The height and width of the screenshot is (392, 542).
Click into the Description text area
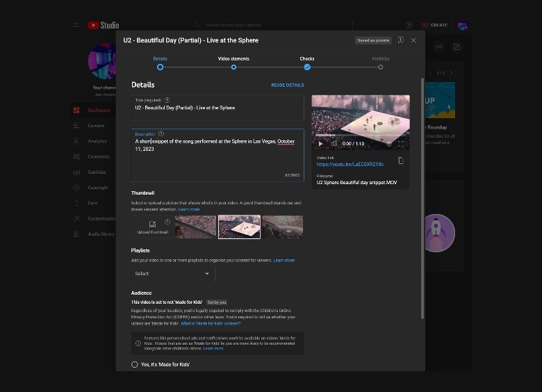[217, 155]
